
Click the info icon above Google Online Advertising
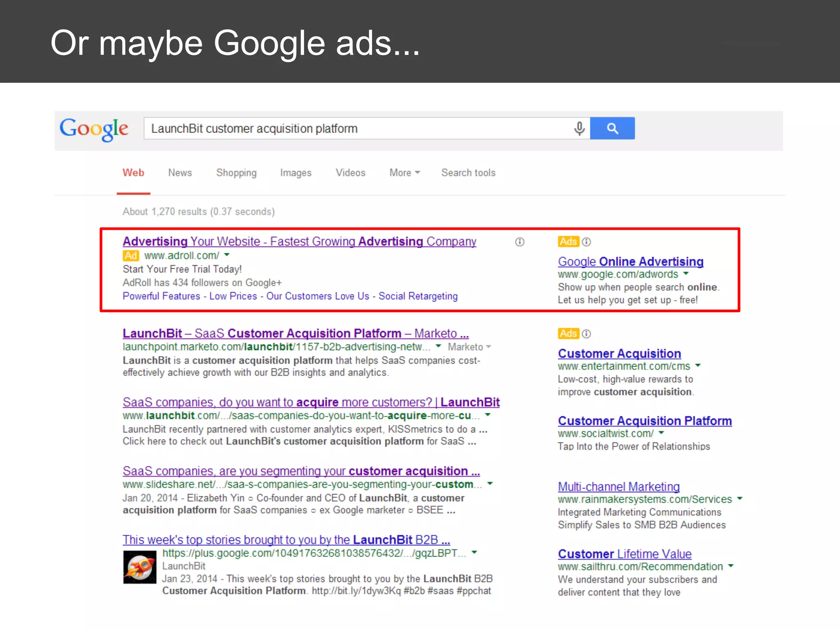(x=587, y=242)
